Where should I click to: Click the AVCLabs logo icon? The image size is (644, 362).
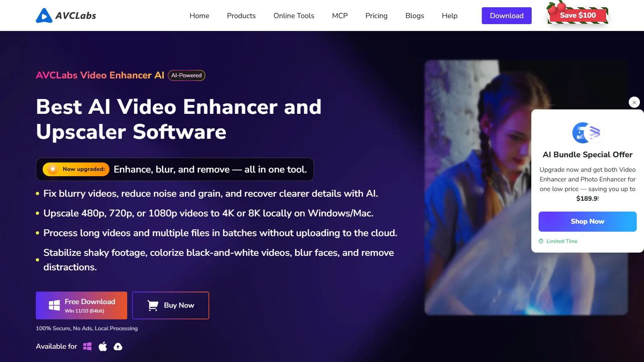point(44,16)
